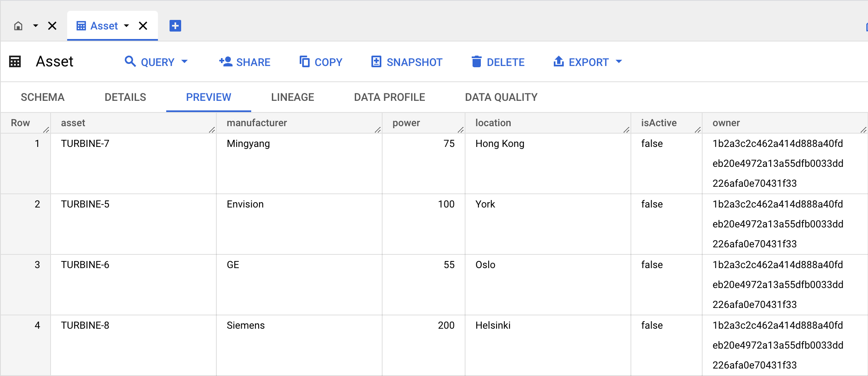Switch to the Schema tab
Viewport: 868px width, 376px height.
tap(43, 97)
